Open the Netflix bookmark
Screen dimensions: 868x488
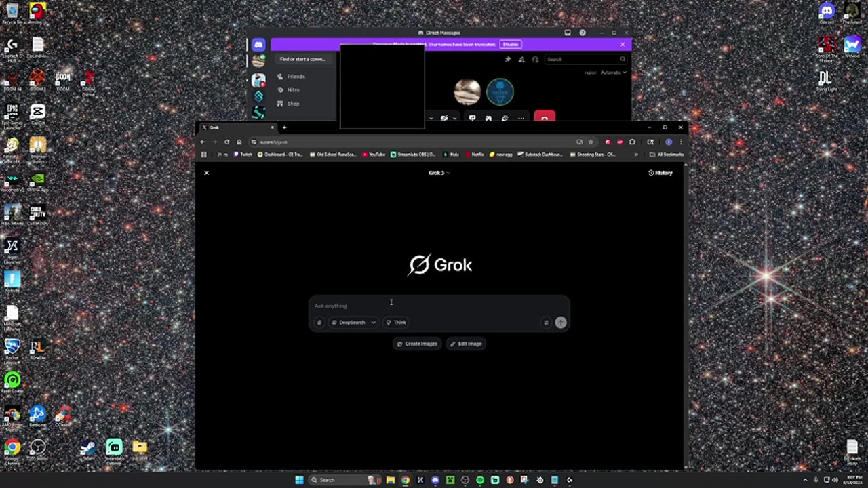[x=475, y=155]
